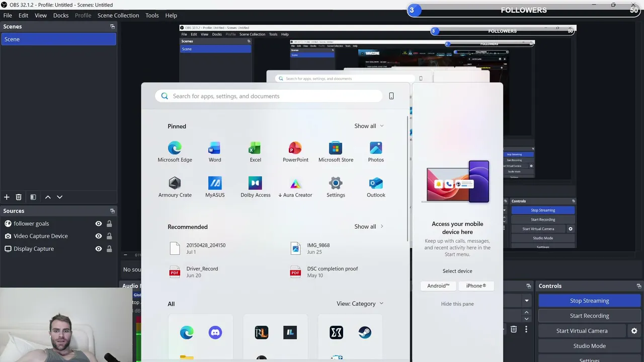
Task: Choose the iPhone device button
Action: coord(476,286)
